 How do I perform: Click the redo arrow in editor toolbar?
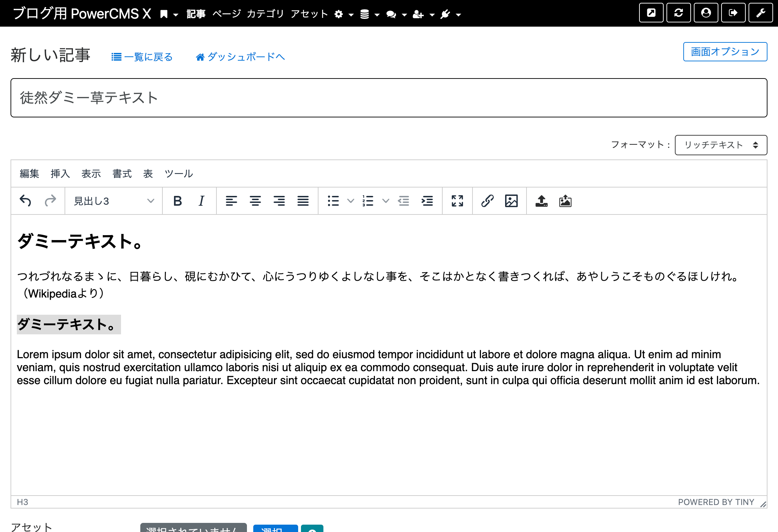50,201
